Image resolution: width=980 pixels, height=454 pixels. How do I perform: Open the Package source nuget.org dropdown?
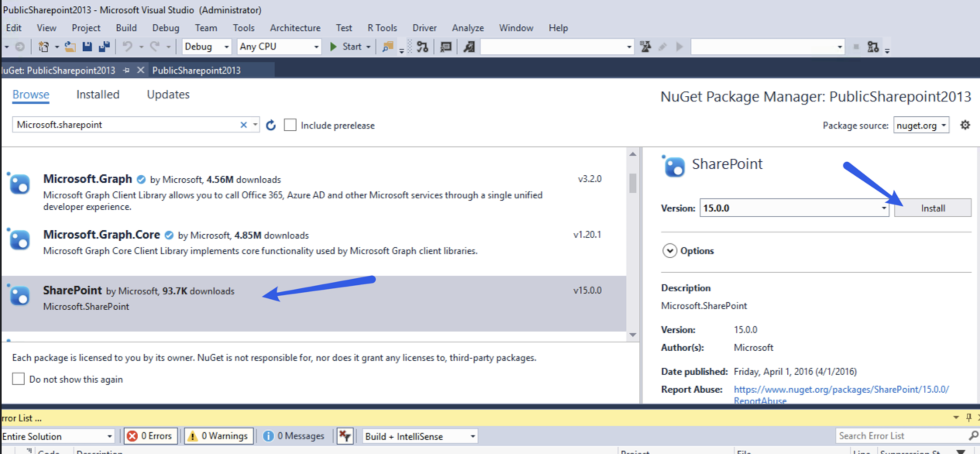[x=921, y=126]
